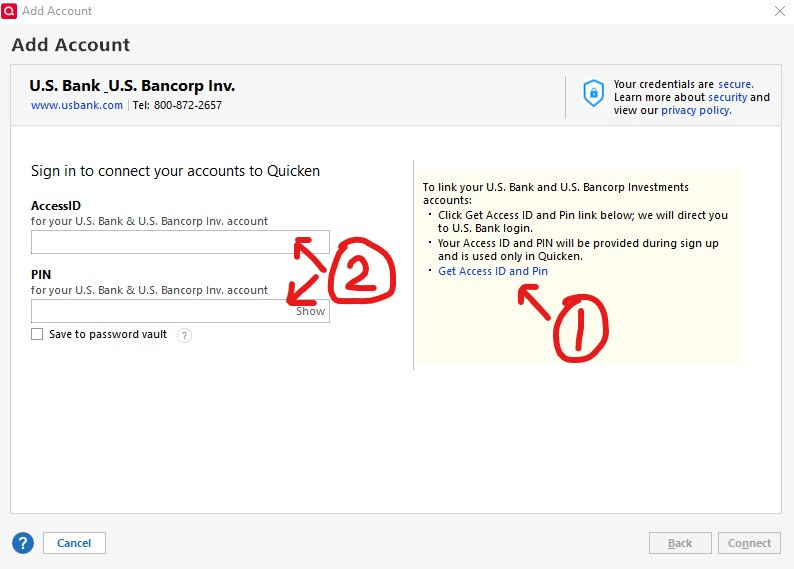Click the Back button
The image size is (794, 569).
click(680, 543)
